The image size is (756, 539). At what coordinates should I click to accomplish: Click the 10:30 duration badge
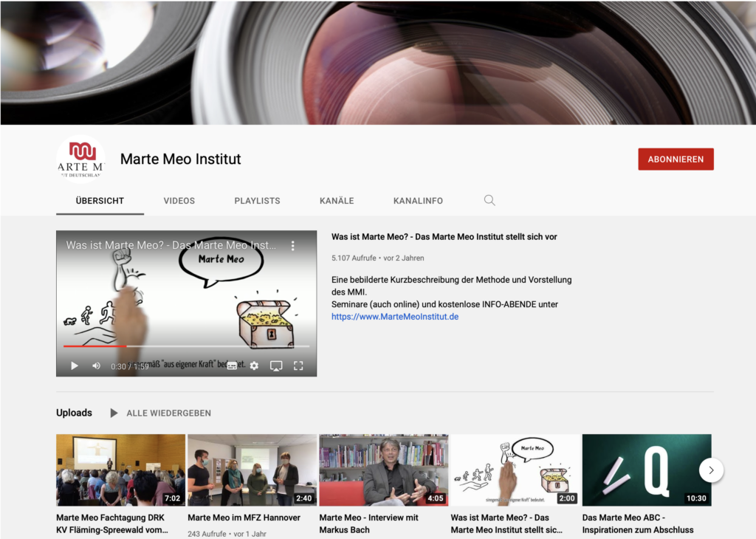(696, 498)
